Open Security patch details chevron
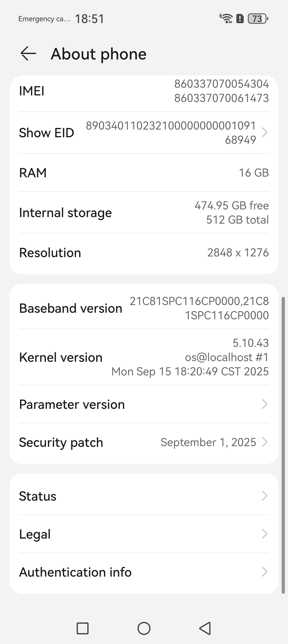The width and height of the screenshot is (288, 644). [x=265, y=442]
